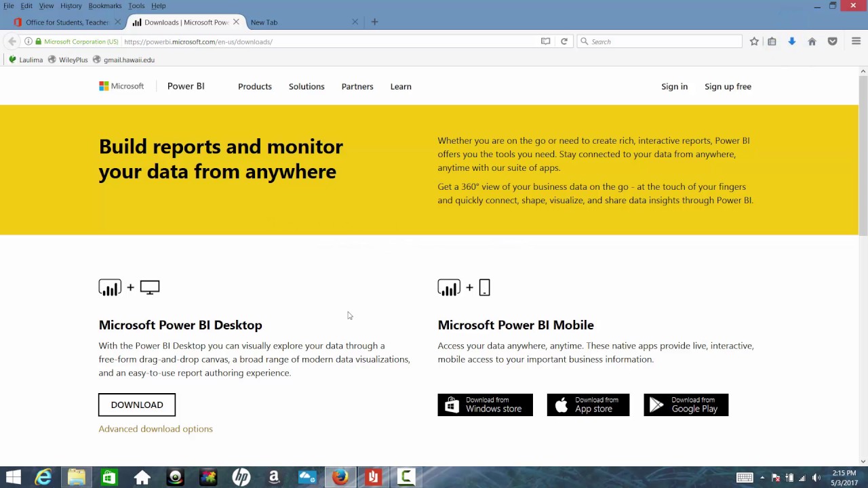Open Amazon app in taskbar
This screenshot has height=488, width=868.
click(274, 477)
